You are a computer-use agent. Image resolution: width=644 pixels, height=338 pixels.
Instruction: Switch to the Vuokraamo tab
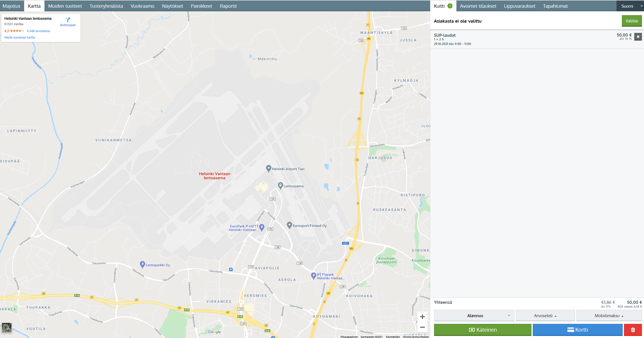tap(142, 6)
